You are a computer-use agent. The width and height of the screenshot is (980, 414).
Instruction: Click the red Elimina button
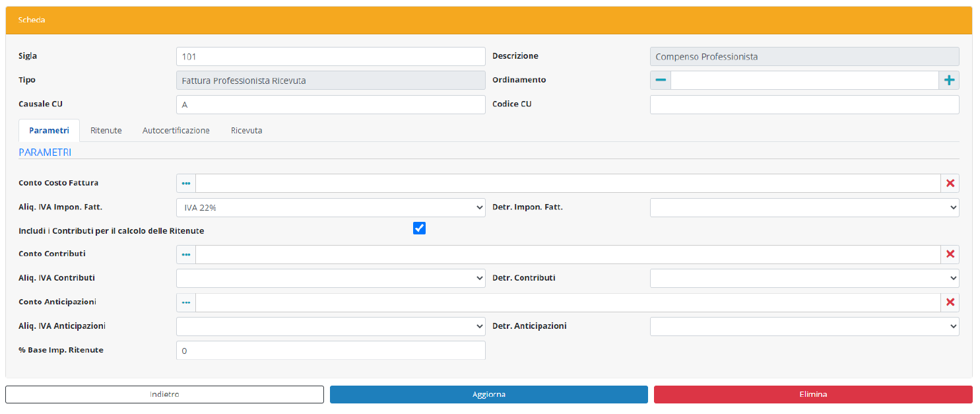click(812, 394)
